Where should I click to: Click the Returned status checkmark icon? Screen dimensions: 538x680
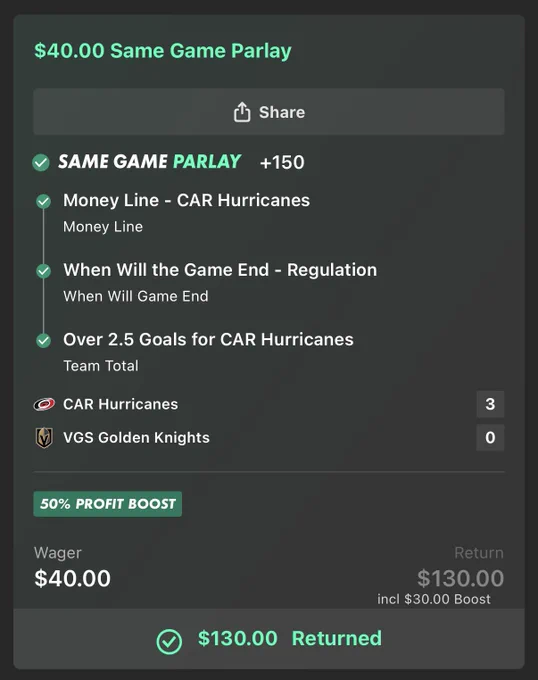point(169,641)
